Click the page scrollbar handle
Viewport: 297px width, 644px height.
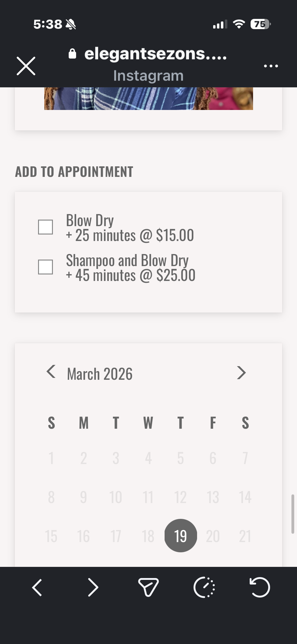292,514
